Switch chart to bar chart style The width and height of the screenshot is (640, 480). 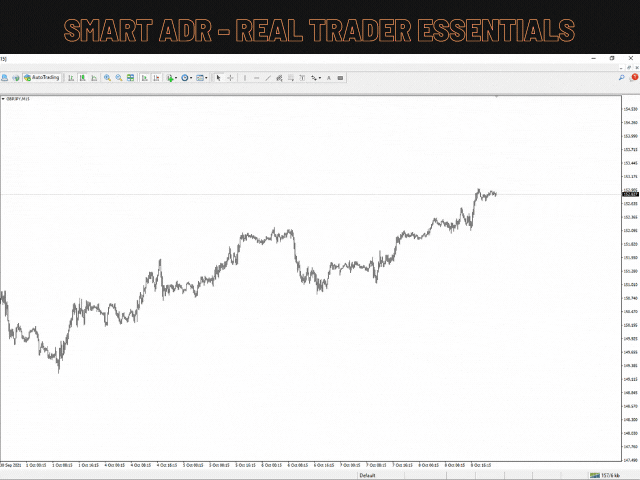point(71,78)
